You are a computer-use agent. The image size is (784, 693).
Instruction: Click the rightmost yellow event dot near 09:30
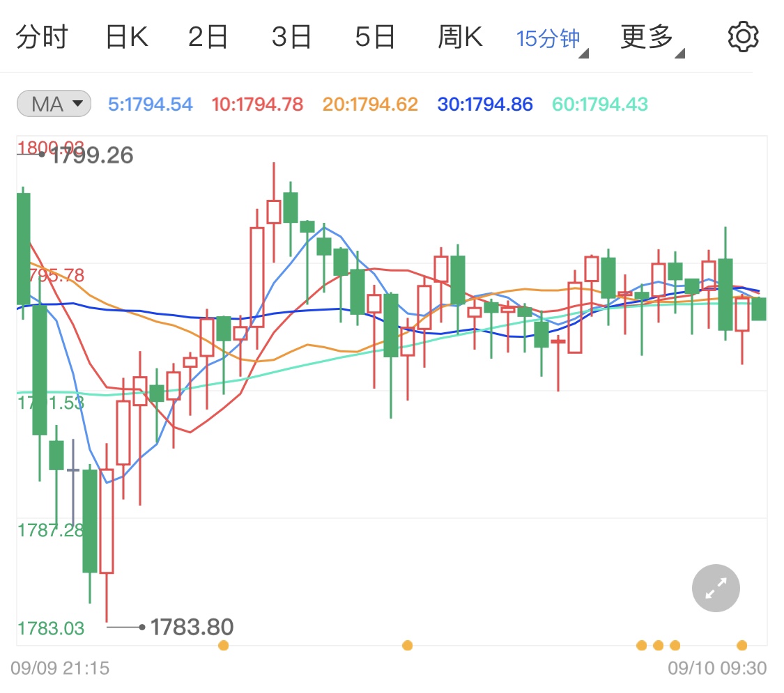[741, 645]
